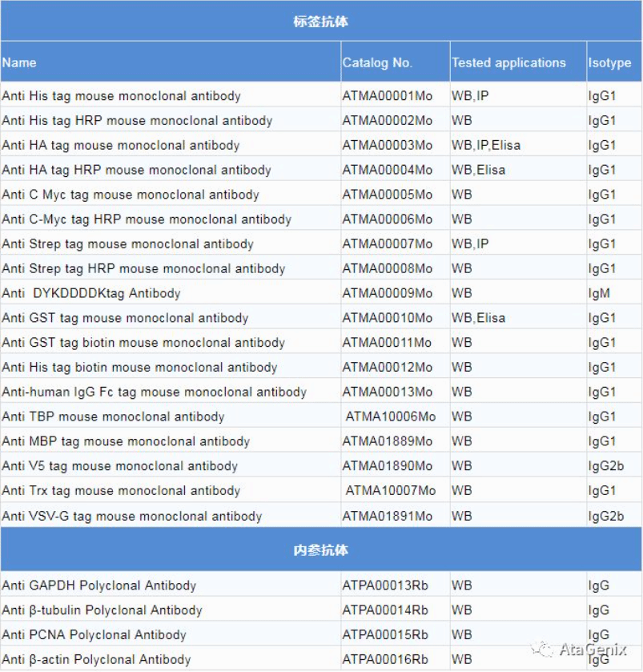The height and width of the screenshot is (672, 643).
Task: Click 'Anti C-Myc tag HRP mouse monoclonal antibody'
Action: pyautogui.click(x=147, y=219)
